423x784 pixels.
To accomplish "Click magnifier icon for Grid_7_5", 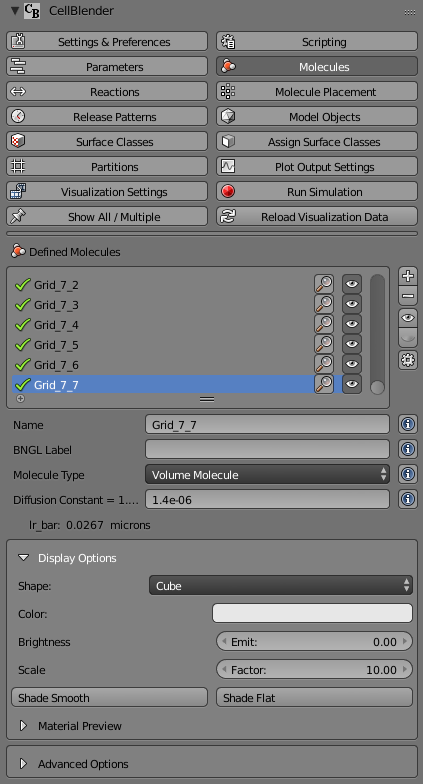I will pyautogui.click(x=324, y=344).
